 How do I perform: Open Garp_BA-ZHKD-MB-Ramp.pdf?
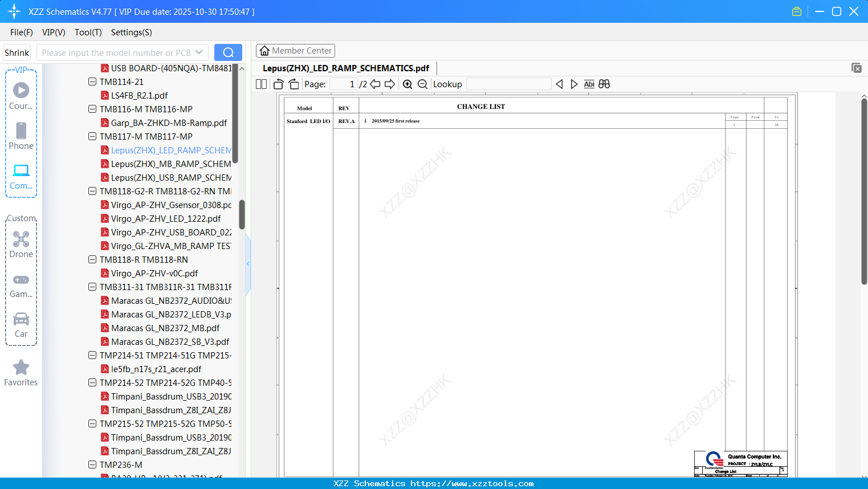(x=169, y=123)
